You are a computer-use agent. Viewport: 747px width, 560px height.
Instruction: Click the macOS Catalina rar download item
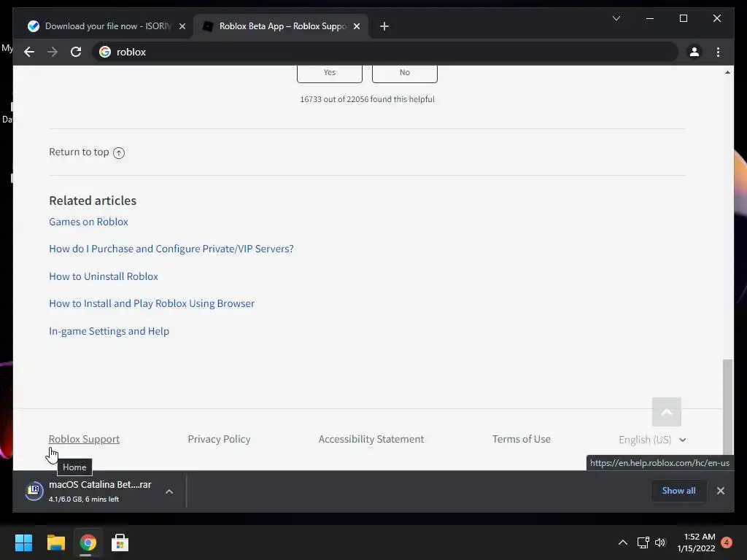(99, 491)
